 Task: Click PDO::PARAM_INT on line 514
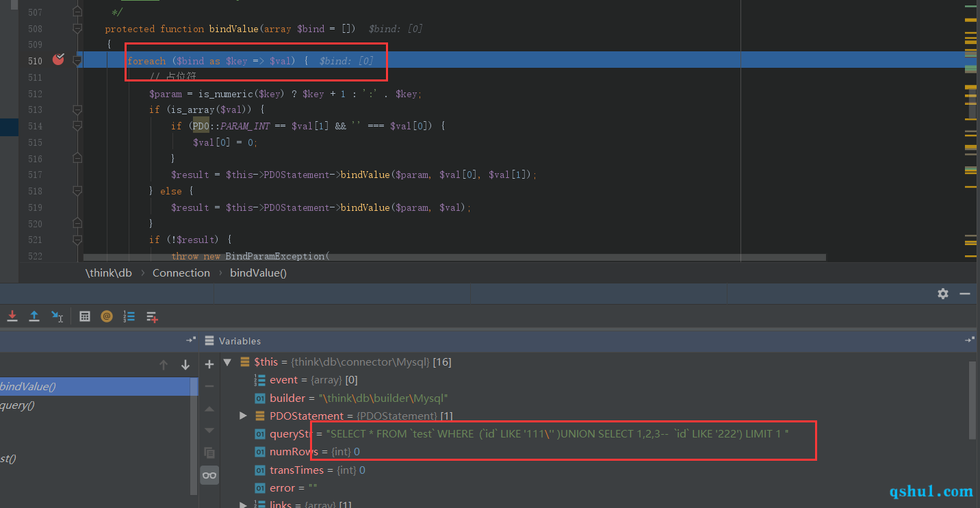point(231,126)
